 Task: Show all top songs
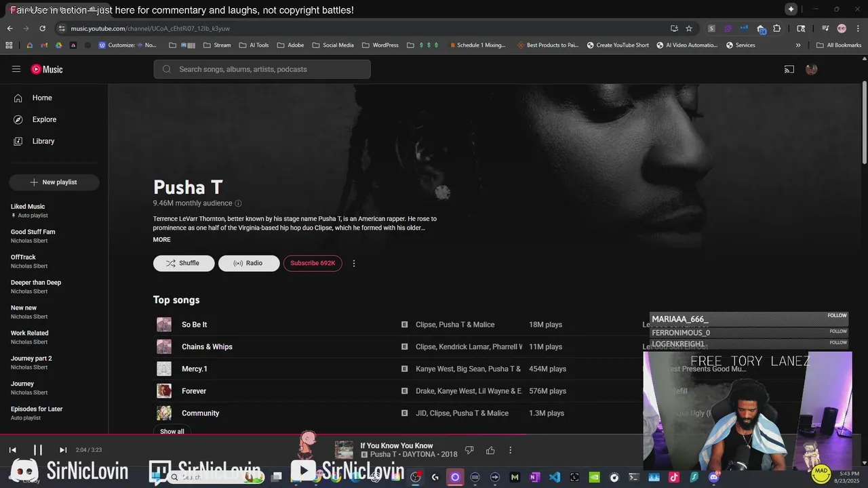tap(172, 431)
